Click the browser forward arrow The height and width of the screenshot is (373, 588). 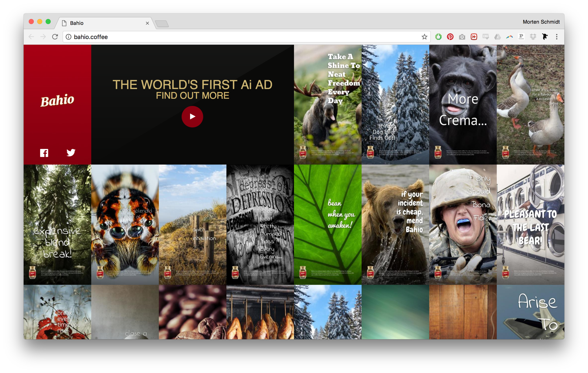coord(43,37)
